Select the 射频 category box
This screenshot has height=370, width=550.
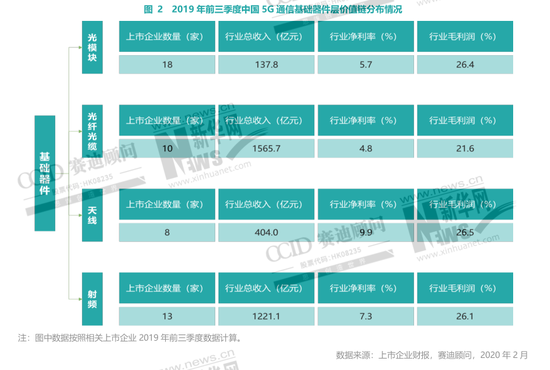(92, 299)
